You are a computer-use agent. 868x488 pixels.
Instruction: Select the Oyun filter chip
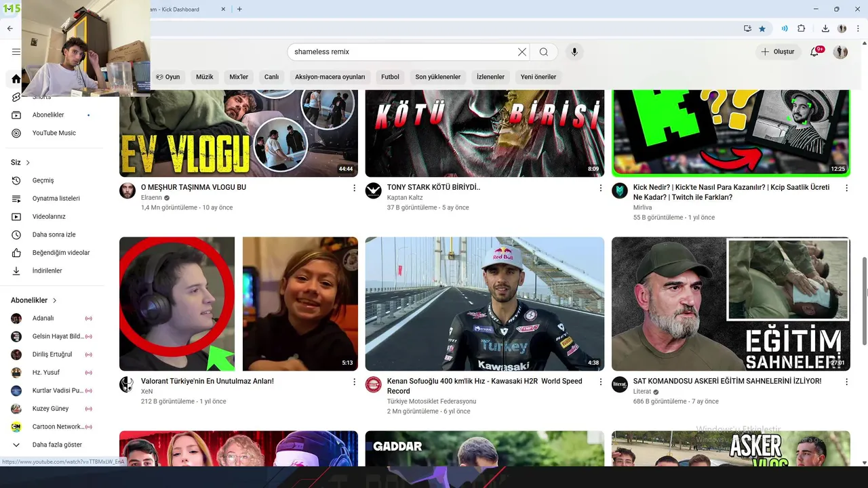[x=167, y=77]
